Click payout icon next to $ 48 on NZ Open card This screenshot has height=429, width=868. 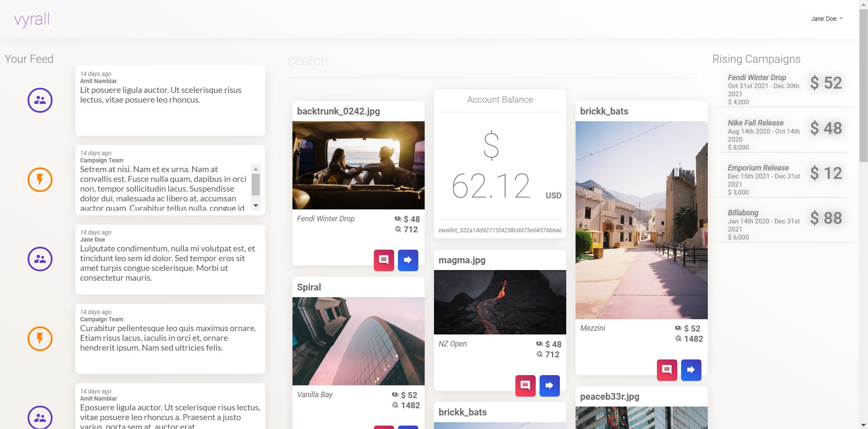tap(539, 344)
